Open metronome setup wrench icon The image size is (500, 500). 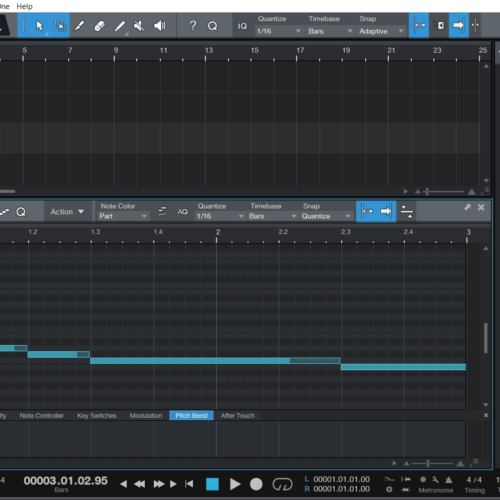pos(435,480)
